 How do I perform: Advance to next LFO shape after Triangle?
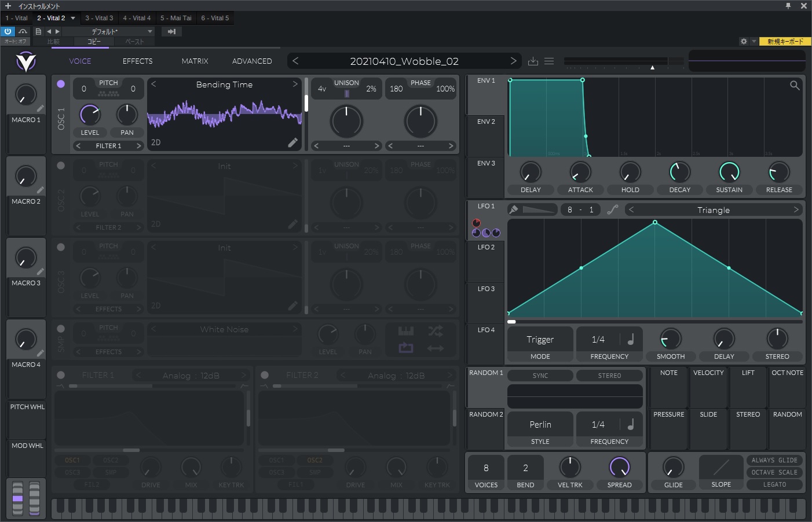tap(797, 209)
